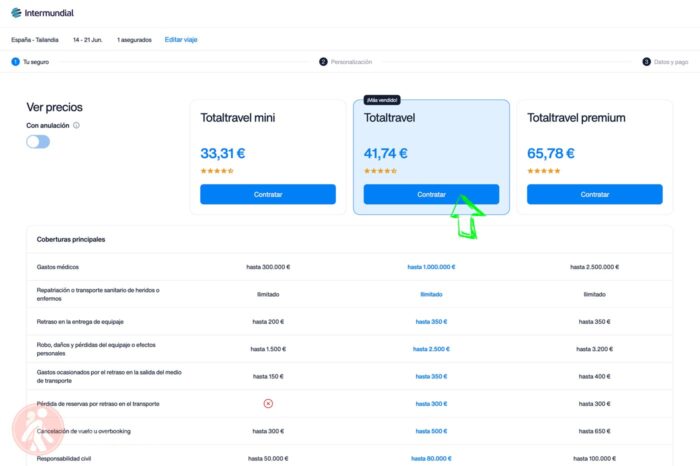The height and width of the screenshot is (466, 700).
Task: Click the hasta 2.500.000 € value
Action: [x=595, y=267]
